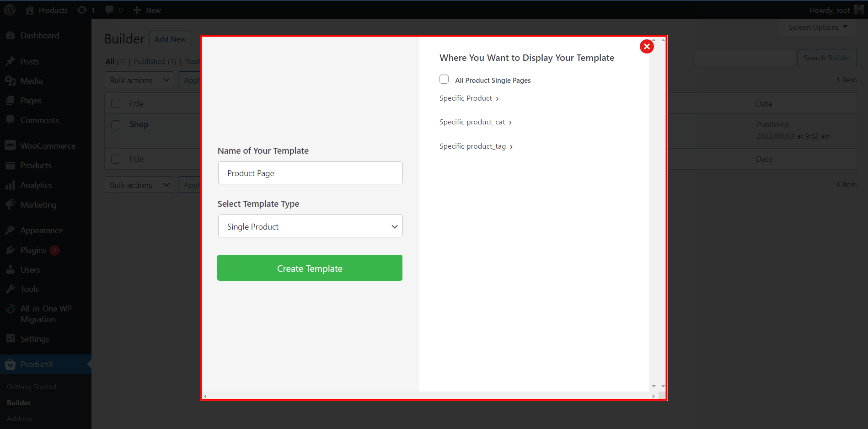The height and width of the screenshot is (429, 868).
Task: Open the comments bubble icon in the admin bar
Action: pos(109,10)
